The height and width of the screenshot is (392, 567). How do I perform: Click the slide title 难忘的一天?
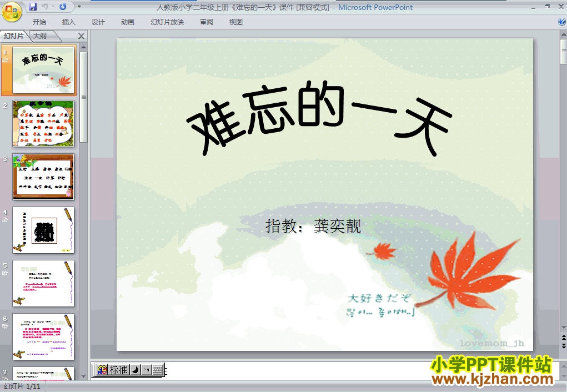point(319,118)
